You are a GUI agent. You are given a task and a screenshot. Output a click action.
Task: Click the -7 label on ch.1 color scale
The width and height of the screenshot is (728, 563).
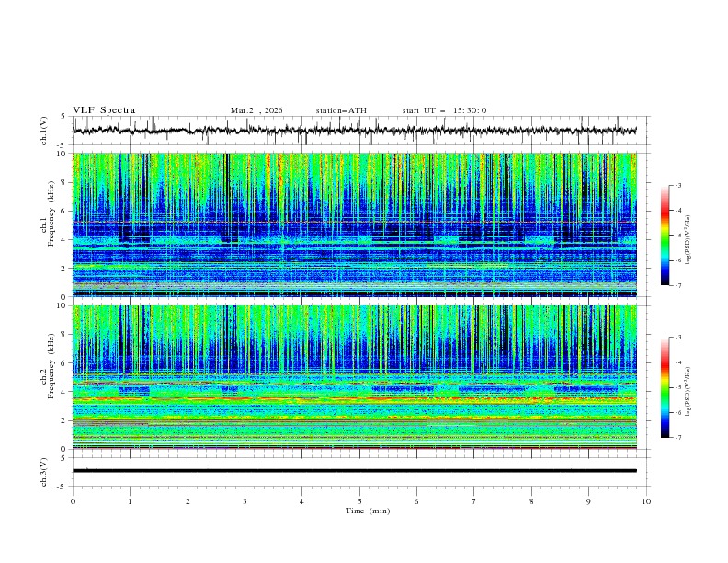(677, 285)
